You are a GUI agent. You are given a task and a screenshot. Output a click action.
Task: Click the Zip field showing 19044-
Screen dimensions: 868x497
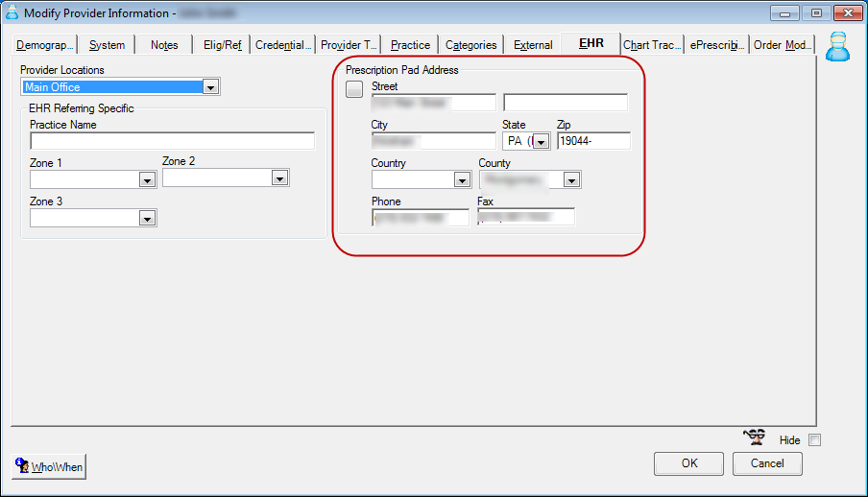pos(593,141)
